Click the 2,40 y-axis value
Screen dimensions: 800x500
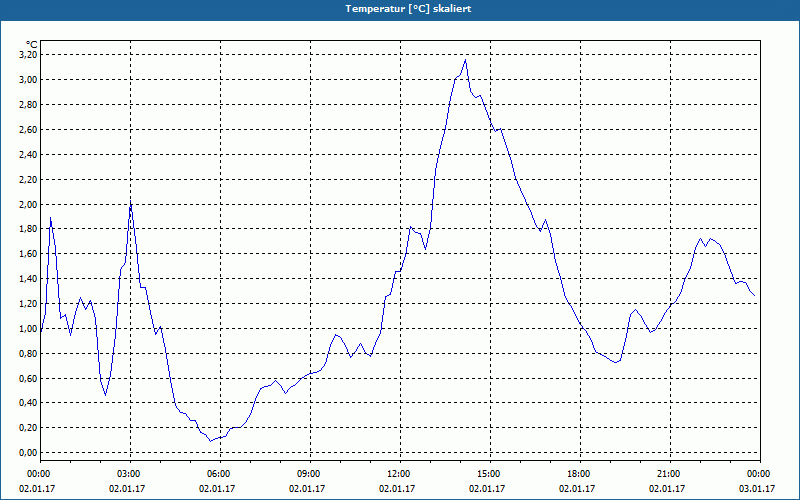pos(28,155)
